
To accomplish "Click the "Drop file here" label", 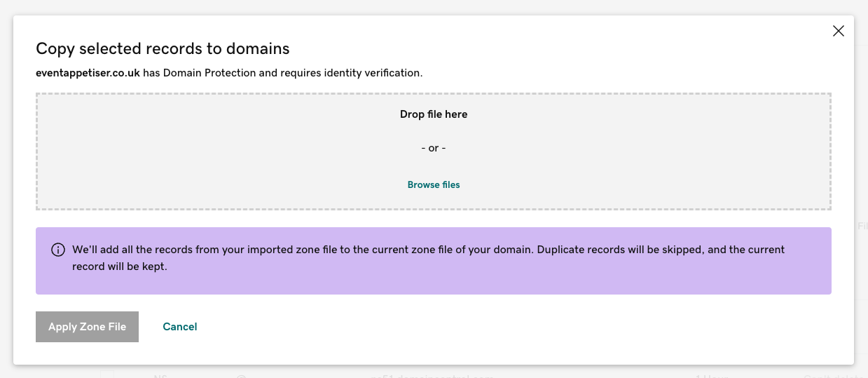I will point(434,114).
